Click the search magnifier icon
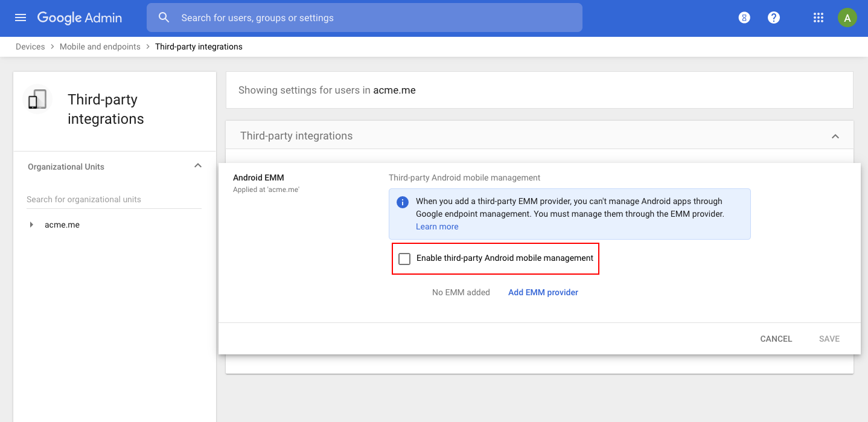This screenshot has height=422, width=868. coord(164,18)
